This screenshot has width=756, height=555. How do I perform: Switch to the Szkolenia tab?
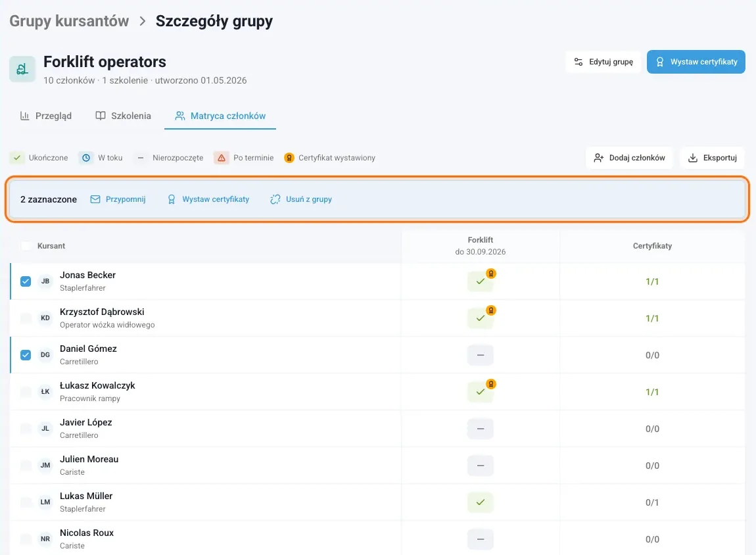(x=123, y=116)
